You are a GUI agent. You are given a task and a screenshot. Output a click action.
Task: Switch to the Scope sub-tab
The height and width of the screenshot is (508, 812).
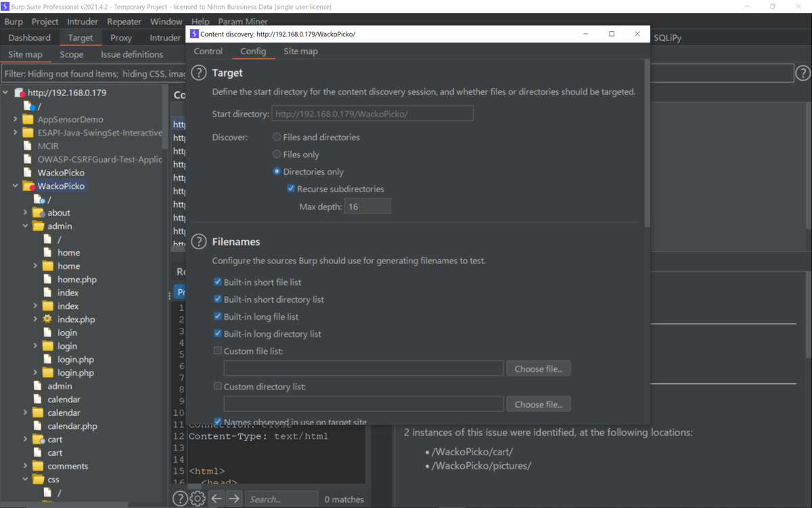[x=71, y=54]
